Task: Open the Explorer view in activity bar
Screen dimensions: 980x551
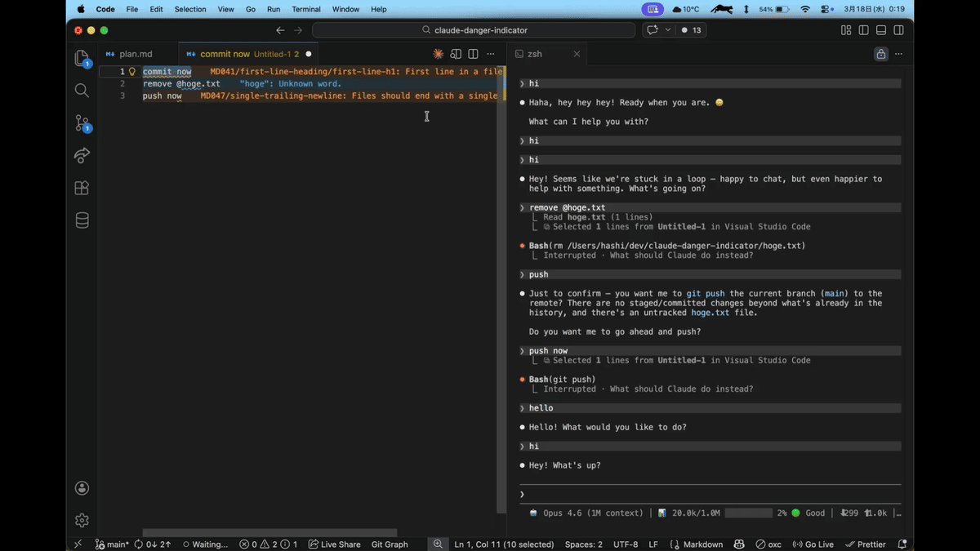Action: [x=82, y=58]
